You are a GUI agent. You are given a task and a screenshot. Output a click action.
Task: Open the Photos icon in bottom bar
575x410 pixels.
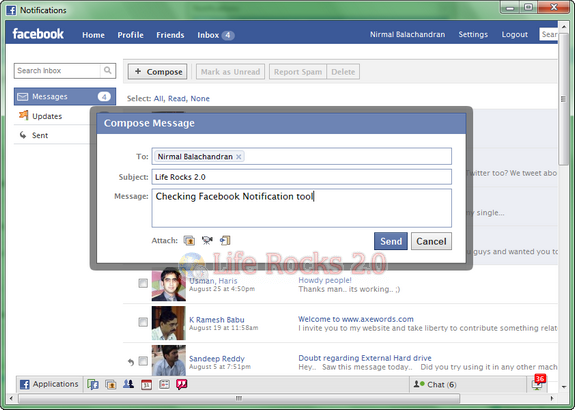(111, 384)
